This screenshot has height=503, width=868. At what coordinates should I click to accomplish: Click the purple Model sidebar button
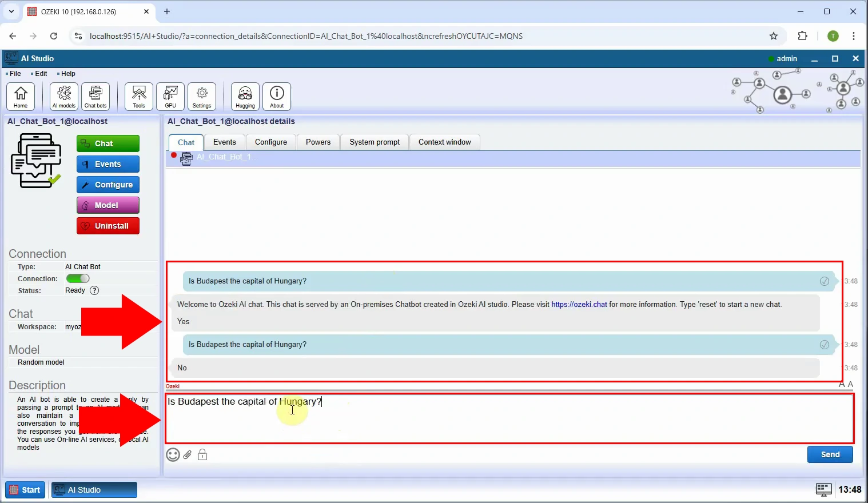point(108,205)
